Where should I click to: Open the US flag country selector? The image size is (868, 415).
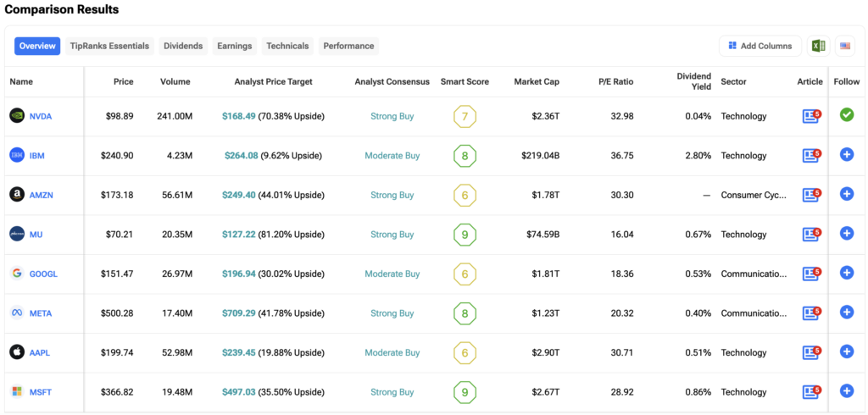845,46
